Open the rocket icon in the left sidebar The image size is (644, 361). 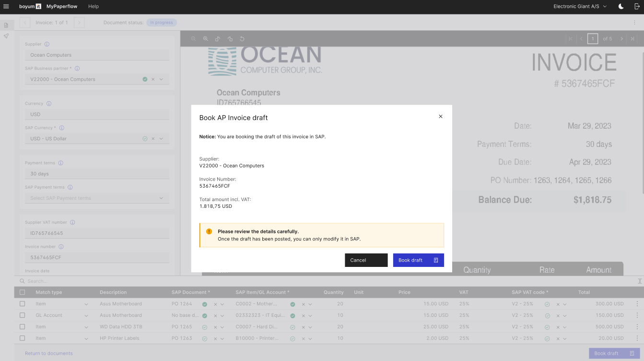pyautogui.click(x=6, y=36)
